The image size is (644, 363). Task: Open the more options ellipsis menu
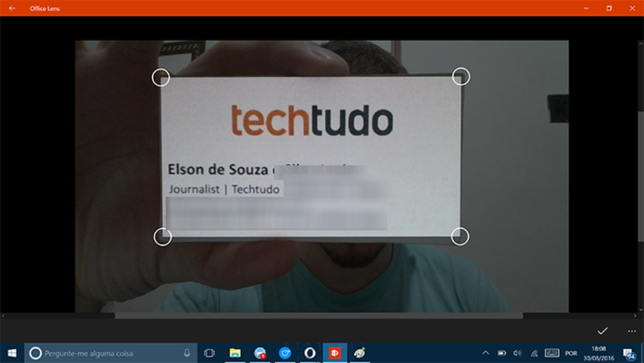(x=632, y=331)
